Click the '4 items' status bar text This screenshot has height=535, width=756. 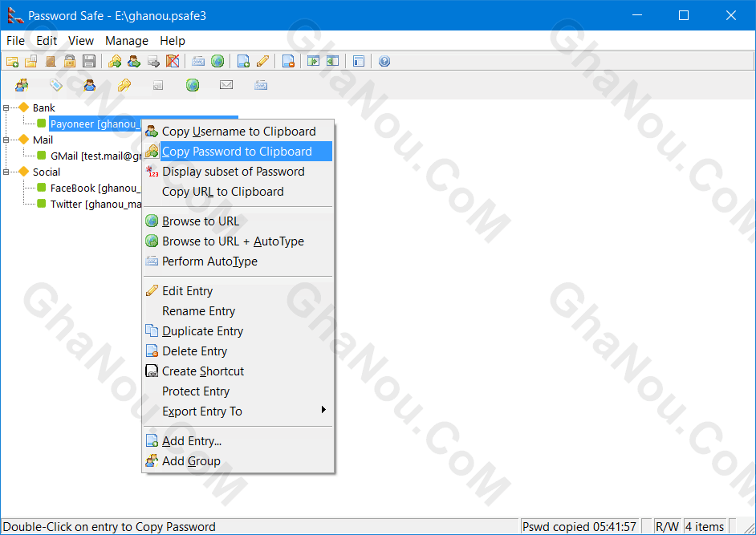[705, 527]
